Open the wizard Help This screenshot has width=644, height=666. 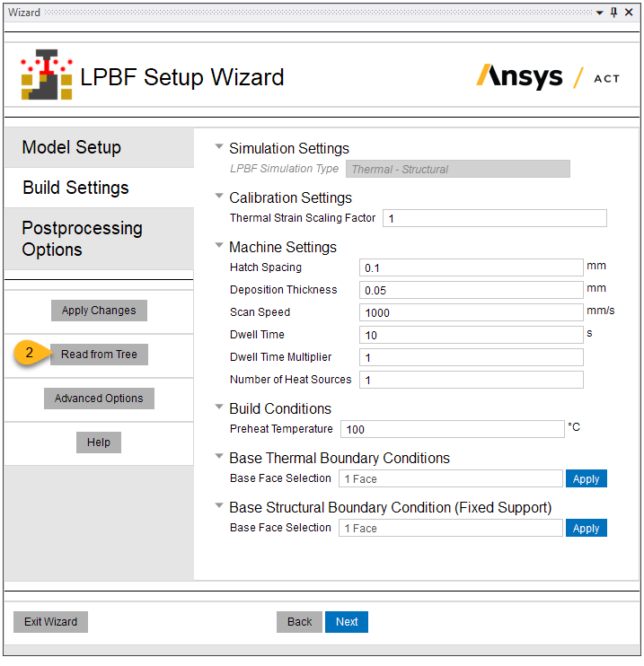pos(99,443)
